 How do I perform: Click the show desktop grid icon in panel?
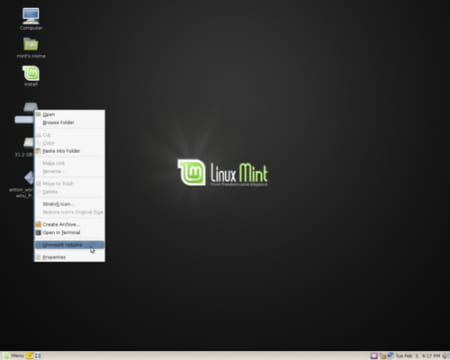[x=38, y=356]
